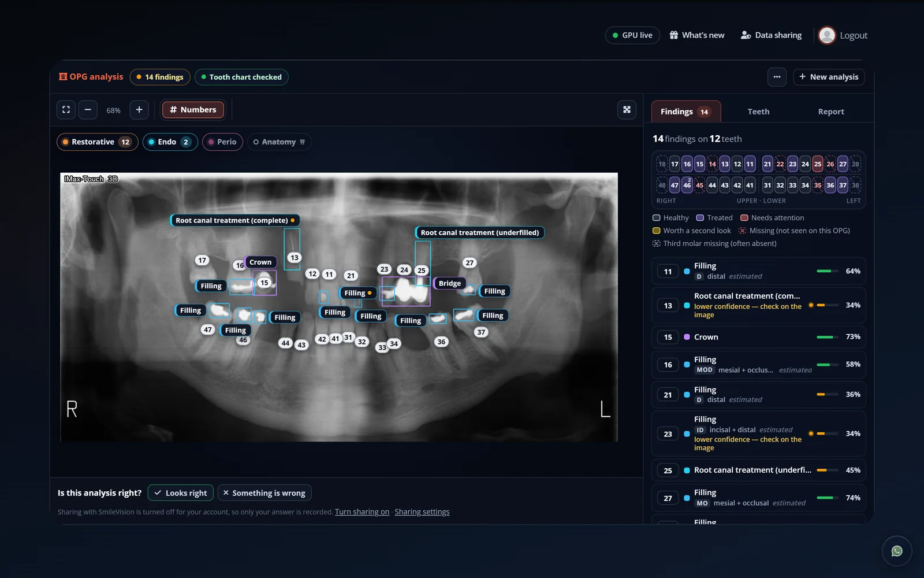The width and height of the screenshot is (924, 578).
Task: Click the Bridge label on the X-ray
Action: pyautogui.click(x=449, y=283)
